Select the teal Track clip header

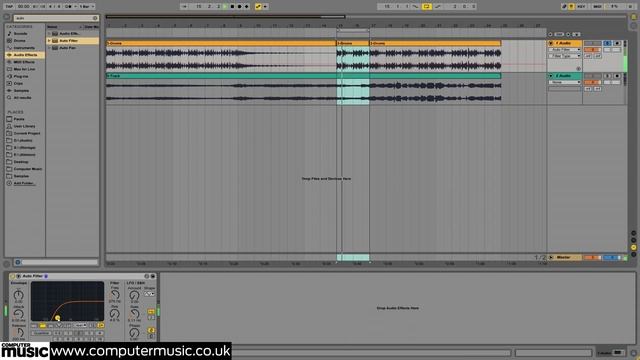(x=303, y=76)
